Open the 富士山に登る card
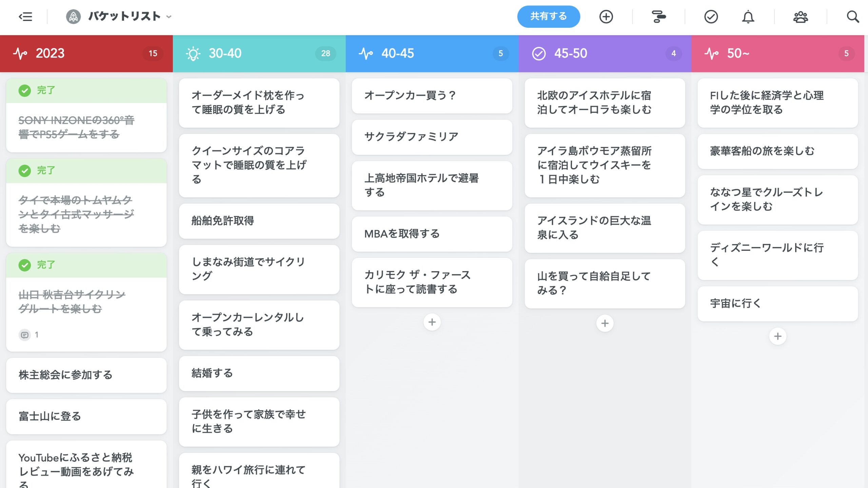This screenshot has width=868, height=488. click(86, 416)
